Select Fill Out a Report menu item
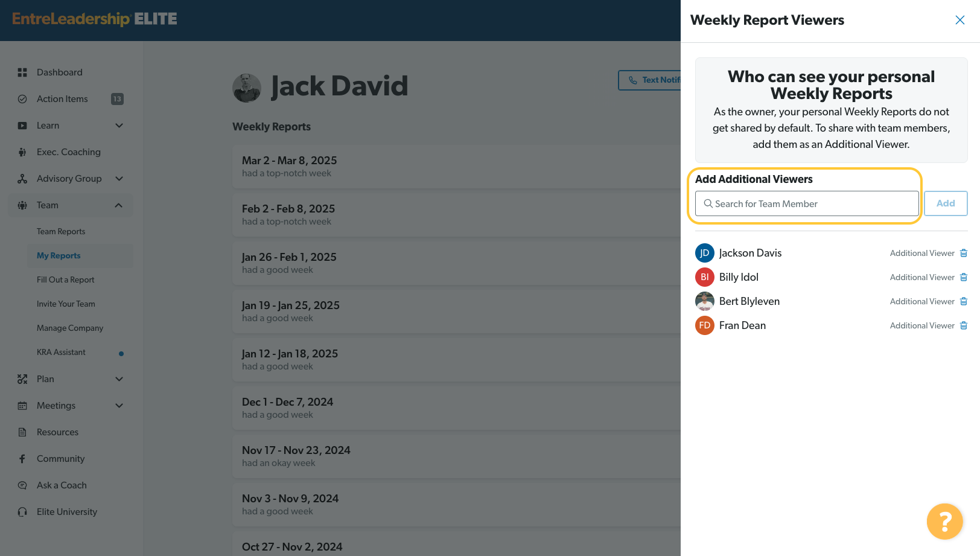 pos(66,280)
